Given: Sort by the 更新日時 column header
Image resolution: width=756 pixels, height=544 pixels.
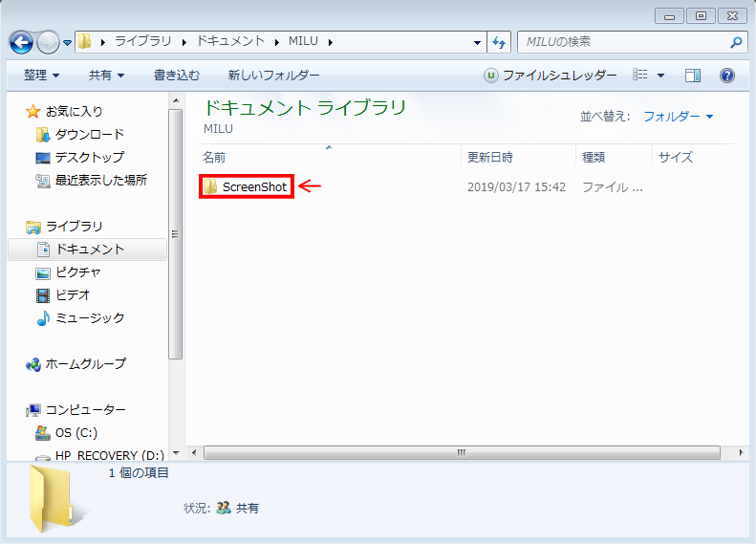Looking at the screenshot, I should click(490, 157).
